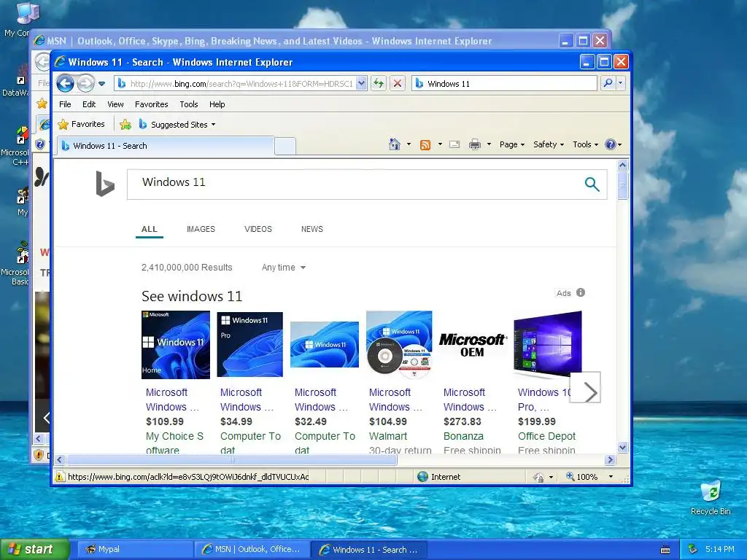Open a new blank tab
747x560 pixels.
coord(285,146)
